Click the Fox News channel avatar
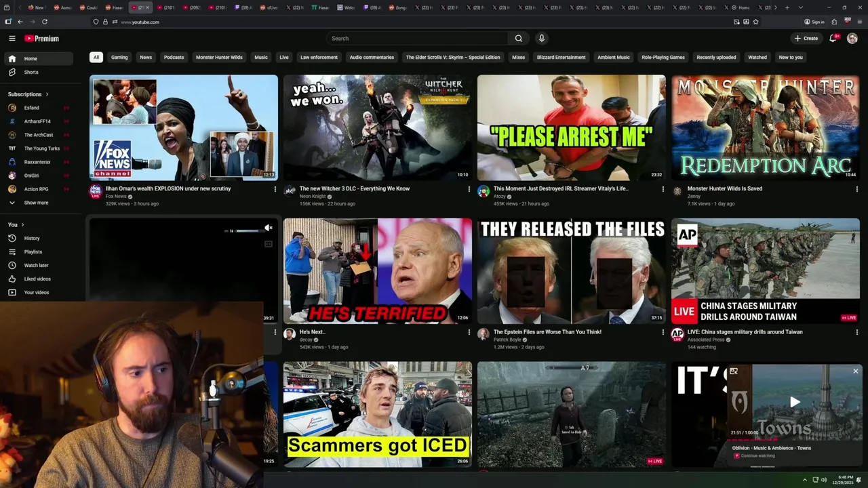This screenshot has width=868, height=488. tap(96, 191)
